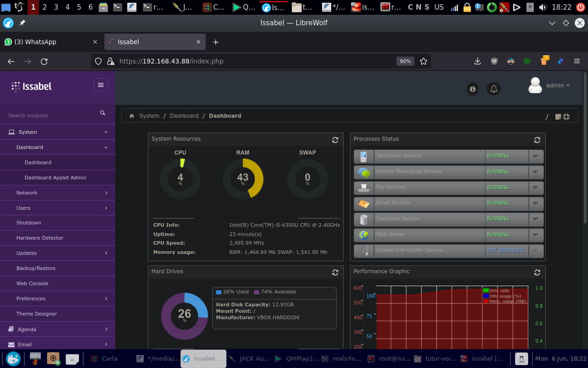Open Fax Service action dropdown
The height and width of the screenshot is (368, 588).
[x=536, y=188]
